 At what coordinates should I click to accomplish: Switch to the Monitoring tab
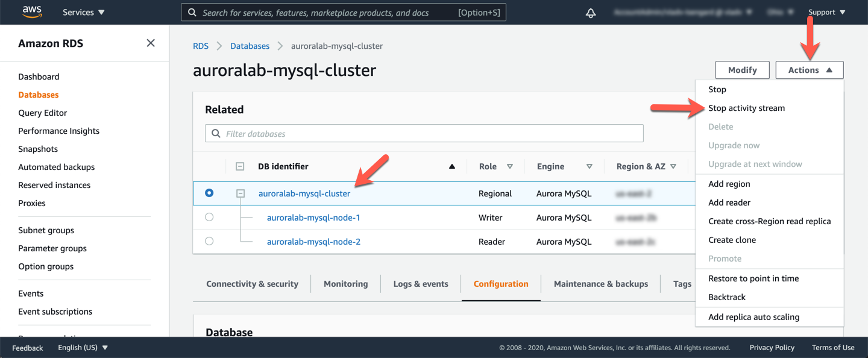pos(345,284)
